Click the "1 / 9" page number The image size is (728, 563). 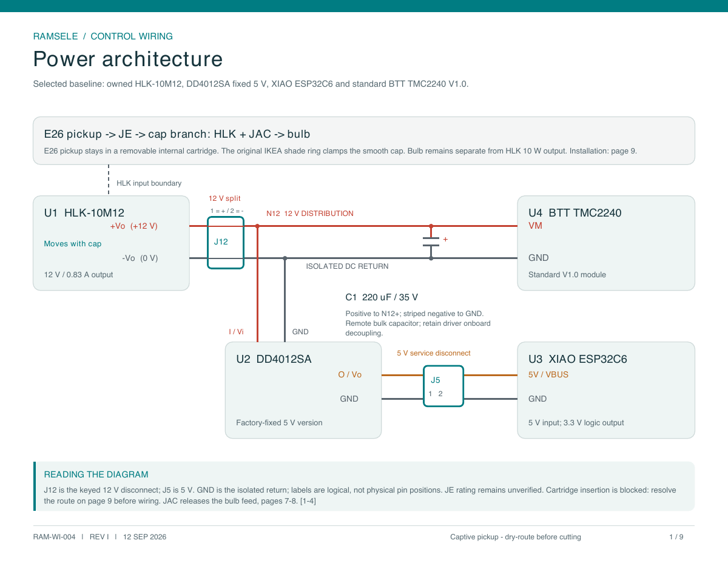[x=676, y=537]
